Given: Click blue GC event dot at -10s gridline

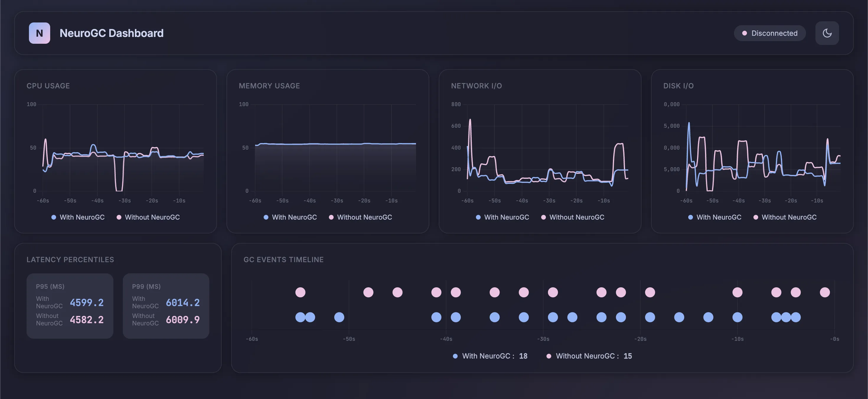Looking at the screenshot, I should [x=737, y=317].
